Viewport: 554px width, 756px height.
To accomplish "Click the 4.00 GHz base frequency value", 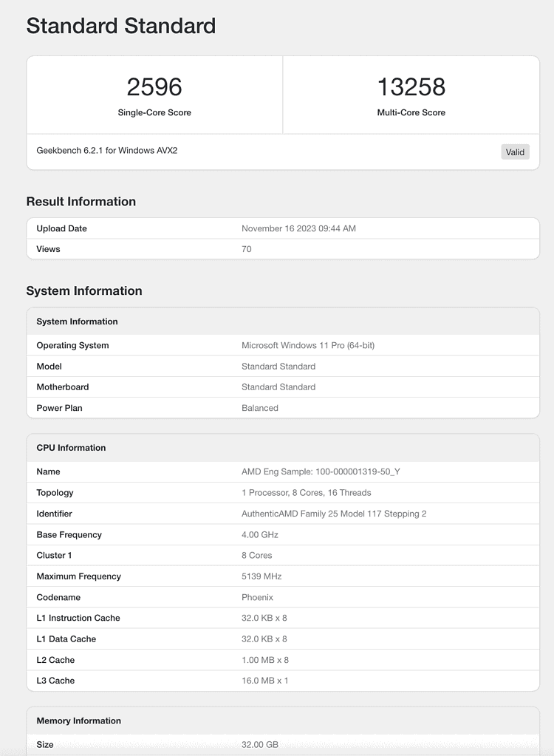I will point(260,535).
